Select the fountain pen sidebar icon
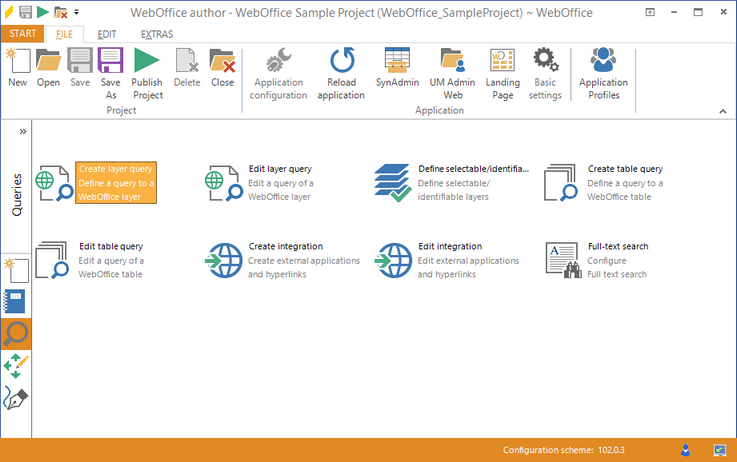737x462 pixels. 16,398
